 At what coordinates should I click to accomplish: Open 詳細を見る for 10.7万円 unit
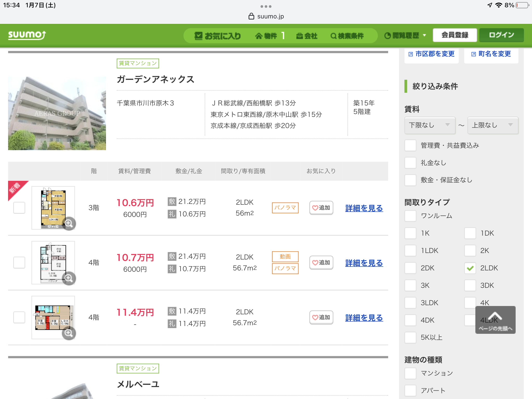pyautogui.click(x=364, y=263)
